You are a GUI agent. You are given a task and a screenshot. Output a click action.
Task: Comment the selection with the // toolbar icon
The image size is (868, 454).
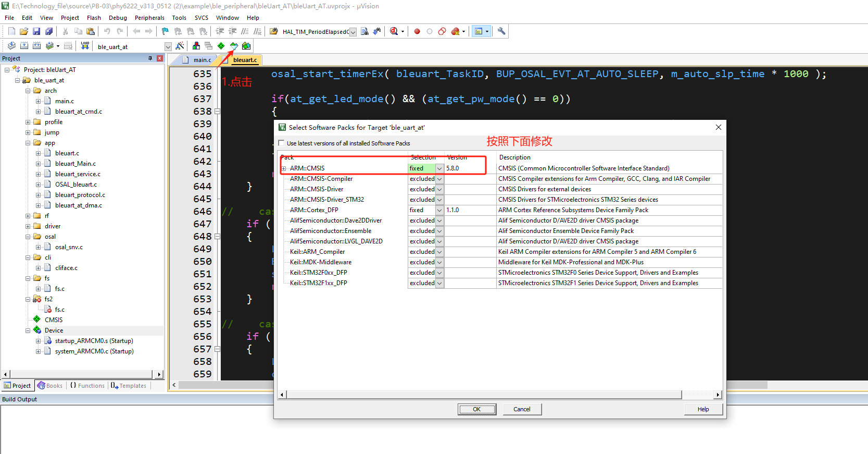pos(245,31)
